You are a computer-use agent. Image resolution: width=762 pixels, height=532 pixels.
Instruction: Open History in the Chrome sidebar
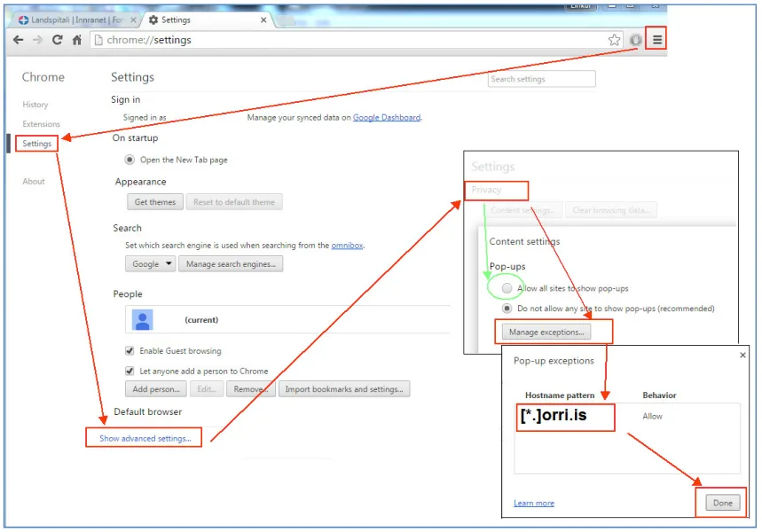[35, 105]
